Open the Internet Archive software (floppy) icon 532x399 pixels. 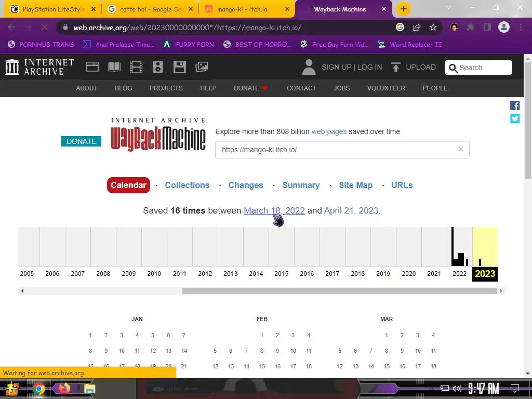tap(179, 67)
